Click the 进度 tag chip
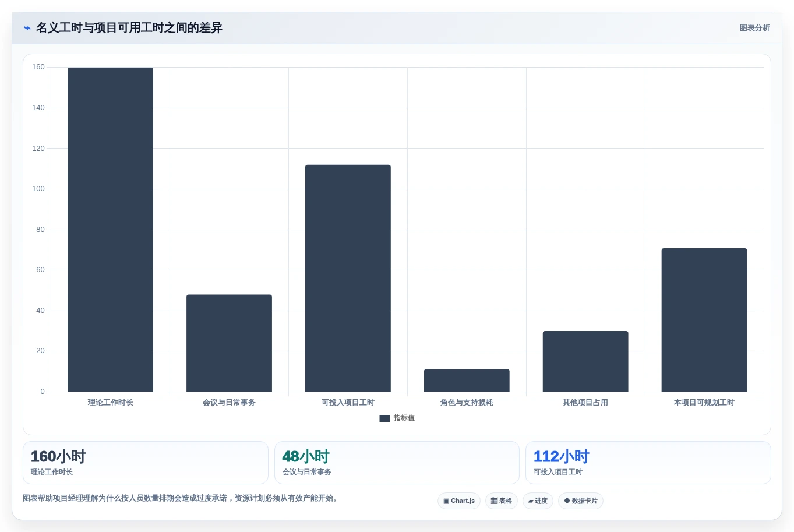Viewport: 794px width, 532px height. click(538, 501)
